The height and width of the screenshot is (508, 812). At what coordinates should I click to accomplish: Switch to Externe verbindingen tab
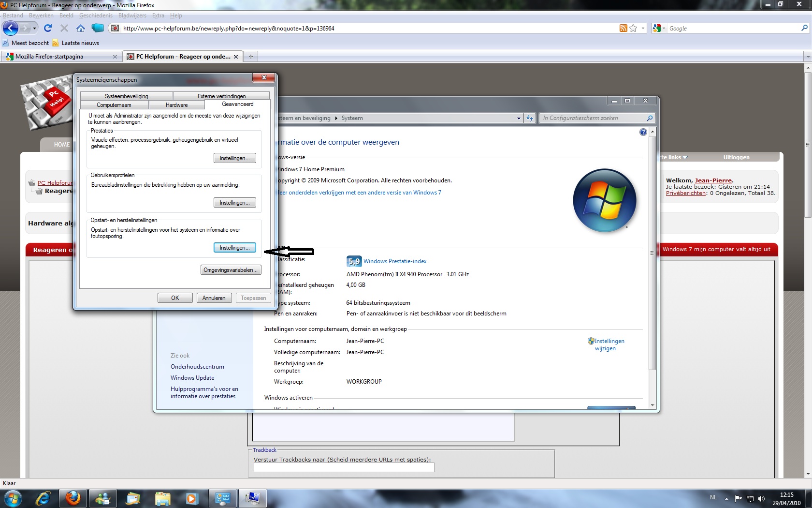(221, 96)
